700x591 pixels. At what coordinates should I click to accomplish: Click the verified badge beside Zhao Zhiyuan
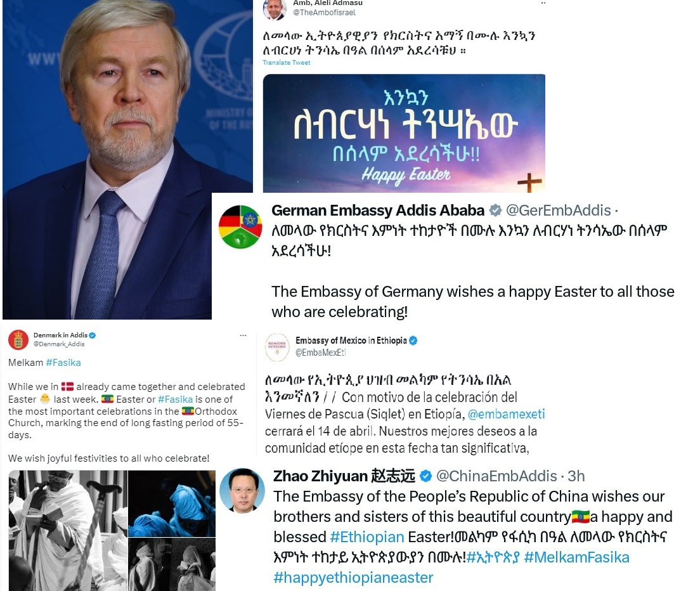point(426,476)
